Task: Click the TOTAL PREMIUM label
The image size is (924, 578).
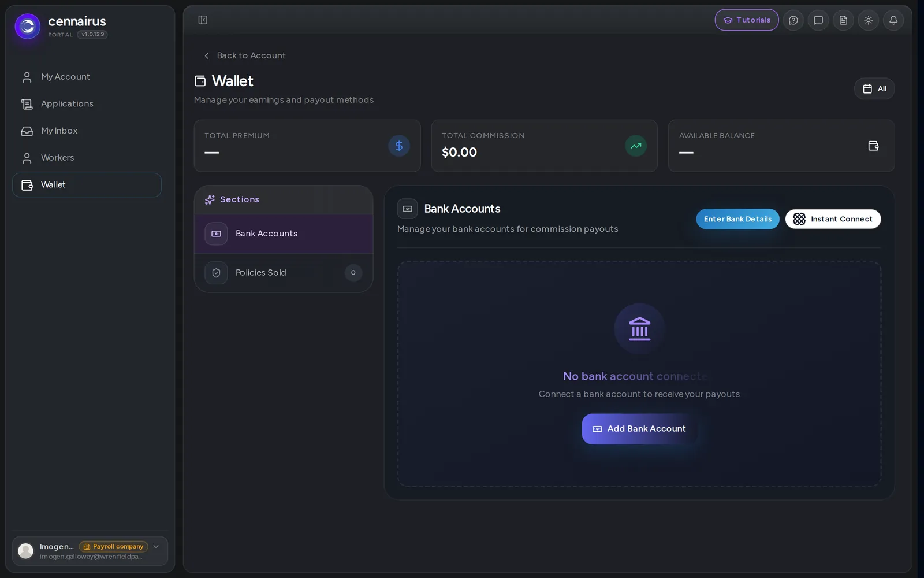Action: tap(237, 136)
